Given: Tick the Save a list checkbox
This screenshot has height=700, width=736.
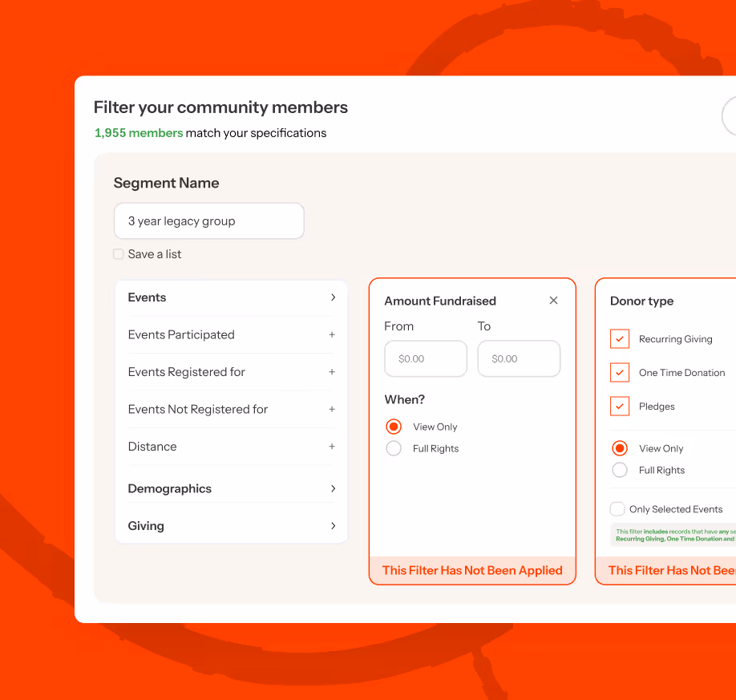Looking at the screenshot, I should [119, 254].
